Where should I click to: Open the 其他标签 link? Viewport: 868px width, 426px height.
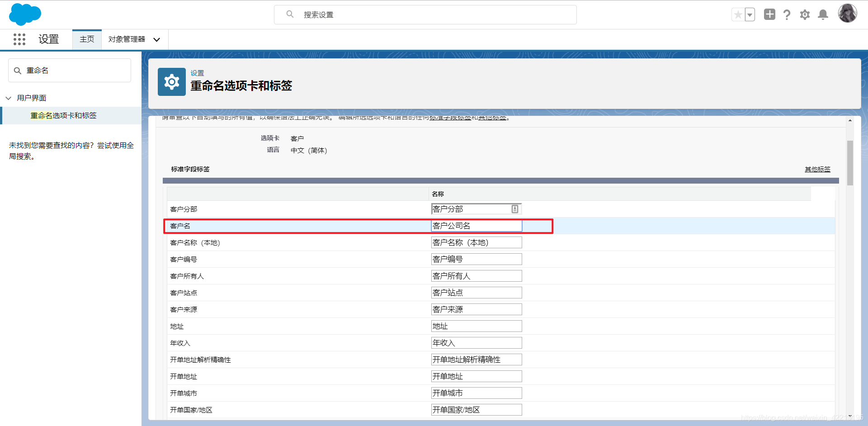pyautogui.click(x=817, y=169)
